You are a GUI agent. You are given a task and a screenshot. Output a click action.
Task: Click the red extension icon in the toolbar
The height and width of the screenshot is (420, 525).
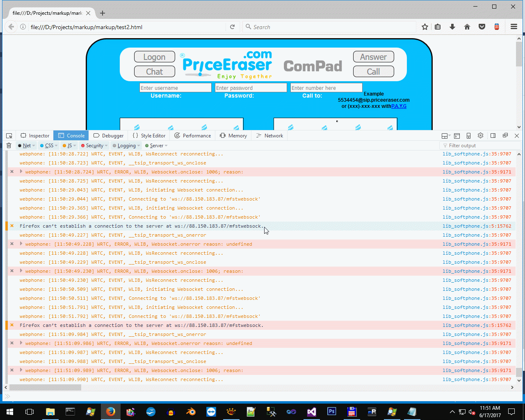pyautogui.click(x=497, y=27)
